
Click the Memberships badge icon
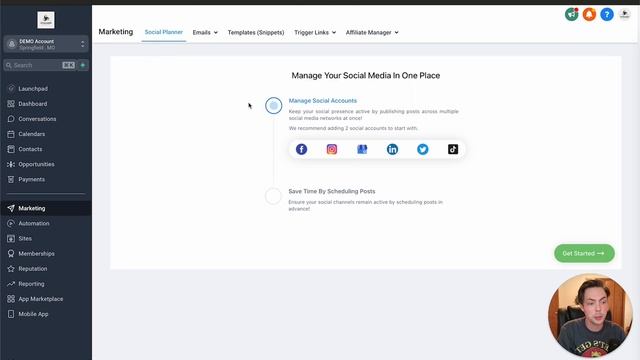pyautogui.click(x=11, y=253)
